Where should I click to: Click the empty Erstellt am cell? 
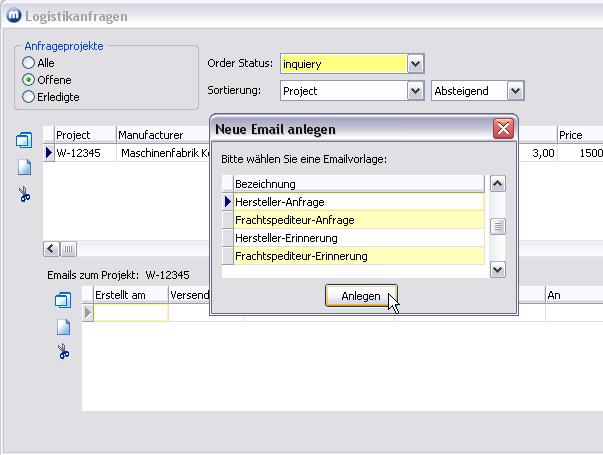click(130, 313)
